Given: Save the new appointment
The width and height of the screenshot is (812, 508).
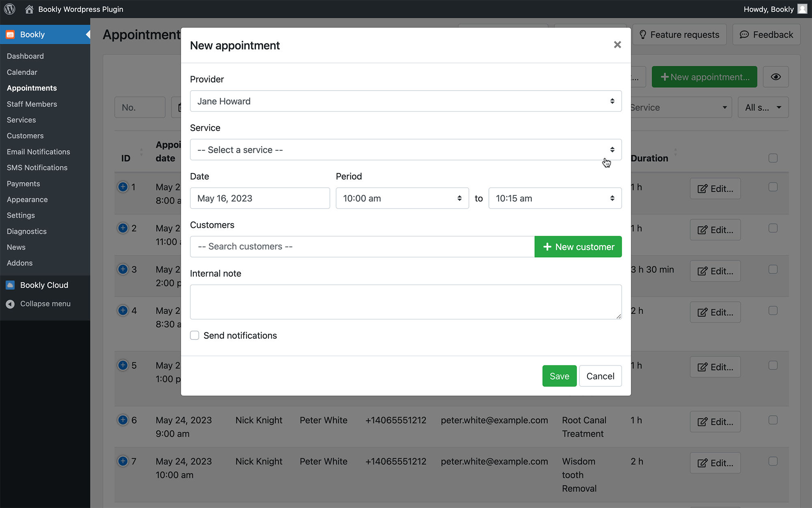Looking at the screenshot, I should pyautogui.click(x=559, y=376).
